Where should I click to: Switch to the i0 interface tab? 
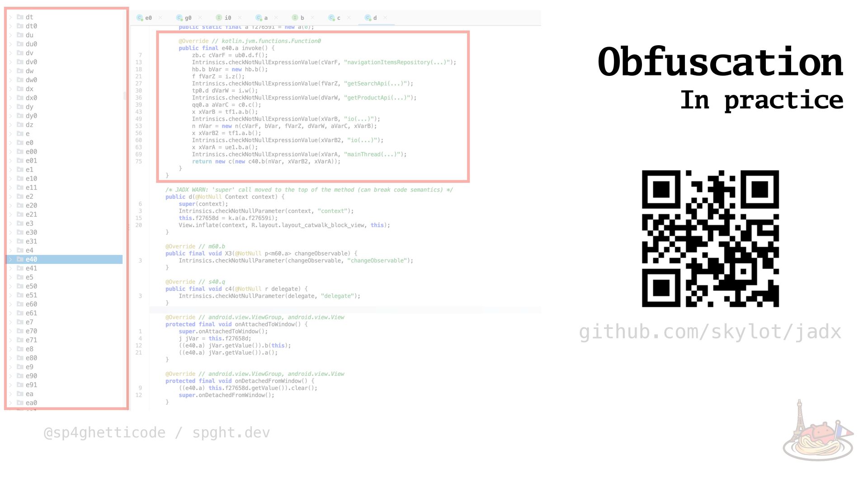tap(227, 18)
